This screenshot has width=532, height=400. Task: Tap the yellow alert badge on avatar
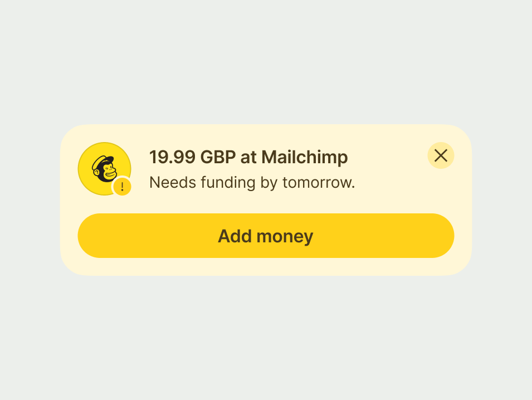(122, 187)
